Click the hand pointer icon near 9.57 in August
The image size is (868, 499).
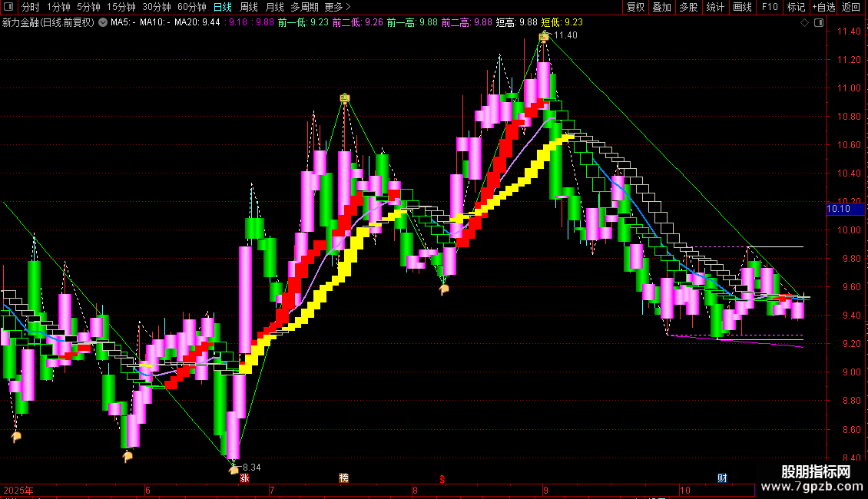443,289
